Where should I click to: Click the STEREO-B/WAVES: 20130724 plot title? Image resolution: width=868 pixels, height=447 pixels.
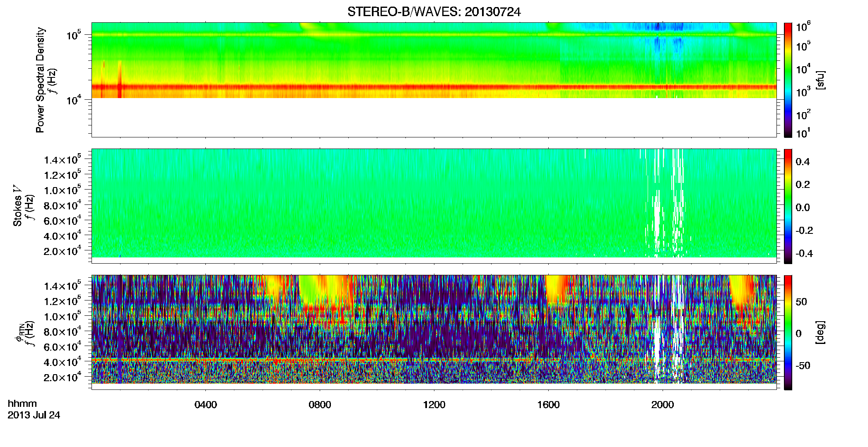(x=434, y=12)
